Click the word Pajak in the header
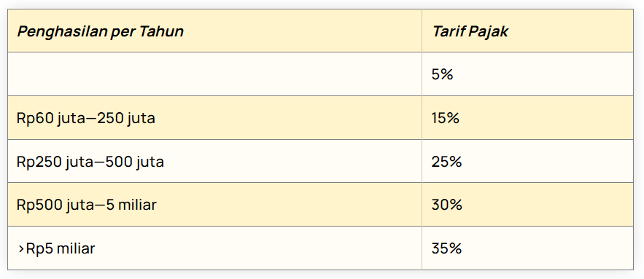Image resolution: width=644 pixels, height=279 pixels. tap(487, 31)
